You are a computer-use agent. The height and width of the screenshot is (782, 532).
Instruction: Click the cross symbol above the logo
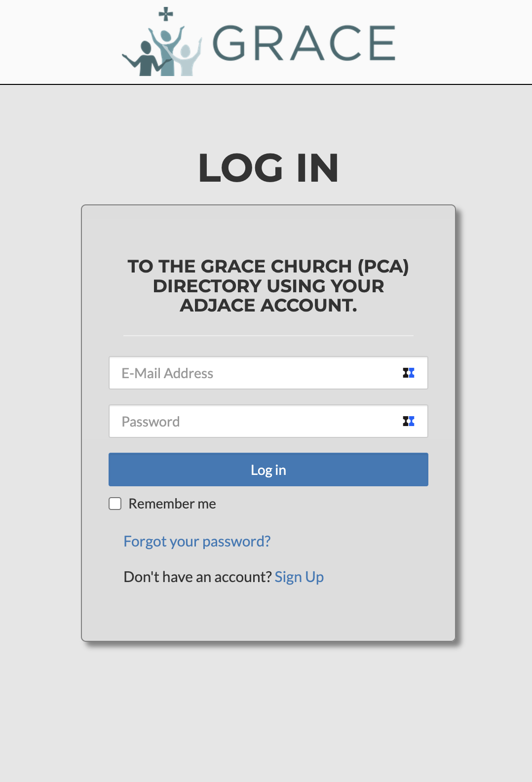pos(166,14)
